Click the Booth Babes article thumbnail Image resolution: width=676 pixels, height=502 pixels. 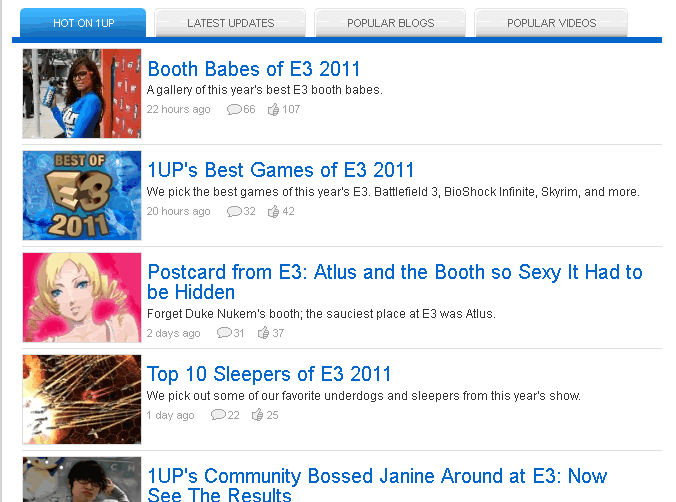82,94
